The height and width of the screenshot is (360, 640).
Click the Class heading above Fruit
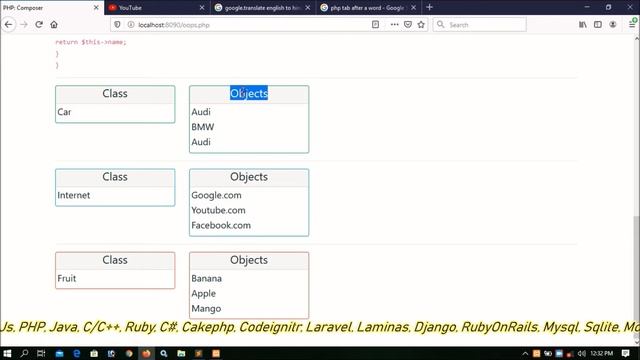point(115,260)
